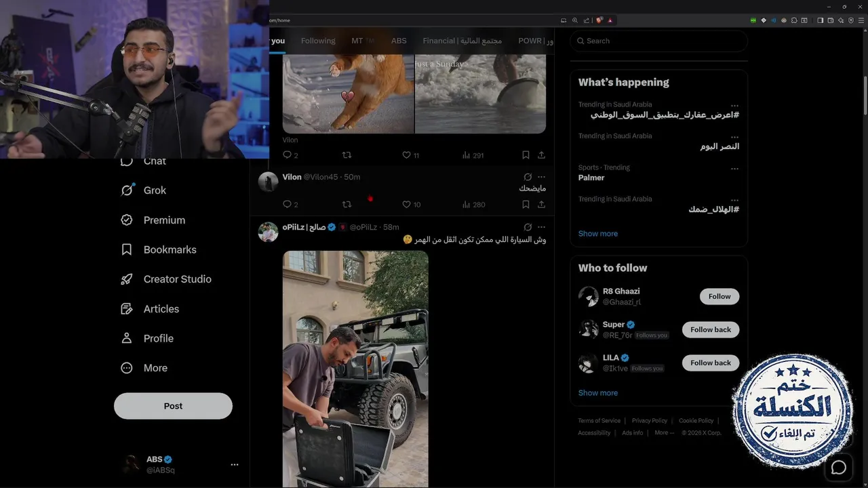Show more trends in What's happening
This screenshot has height=488, width=868.
(598, 234)
